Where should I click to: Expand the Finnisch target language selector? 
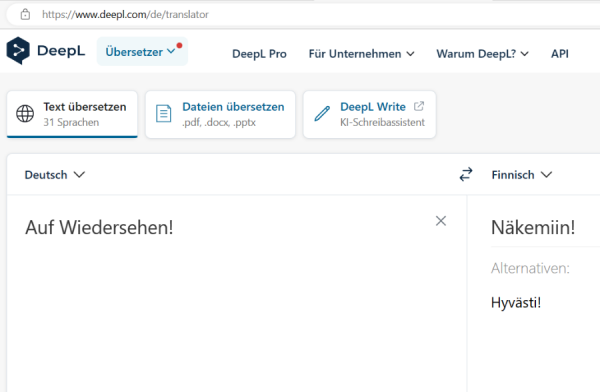pyautogui.click(x=522, y=175)
